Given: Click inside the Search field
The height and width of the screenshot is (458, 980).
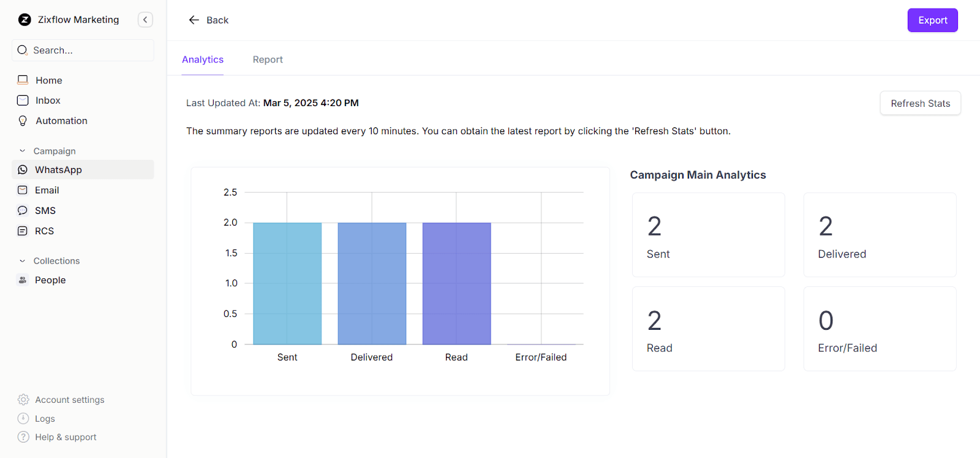Looking at the screenshot, I should tap(83, 50).
